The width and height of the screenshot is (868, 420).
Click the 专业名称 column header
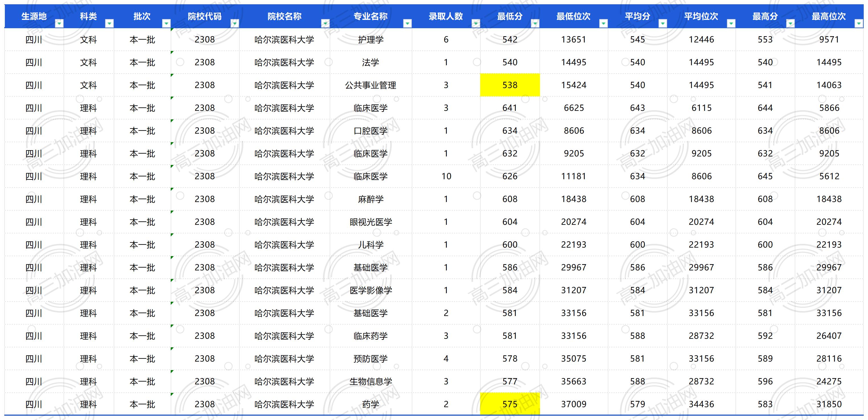pyautogui.click(x=371, y=16)
